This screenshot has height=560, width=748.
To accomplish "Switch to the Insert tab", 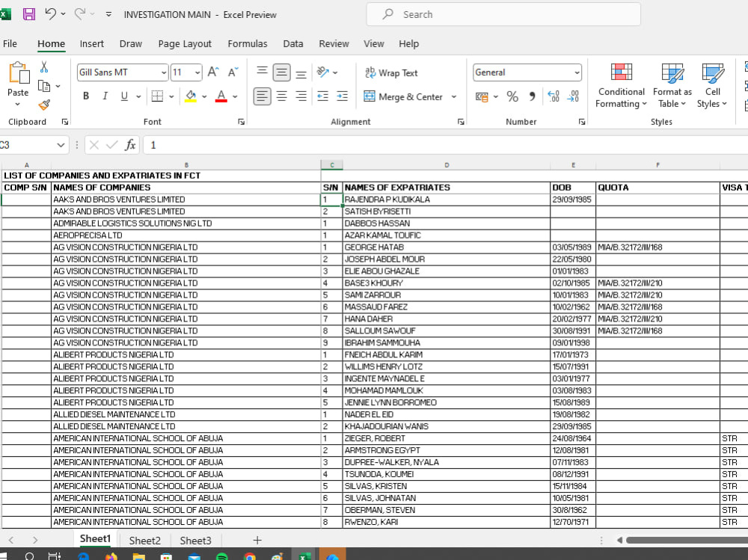I will pyautogui.click(x=91, y=44).
